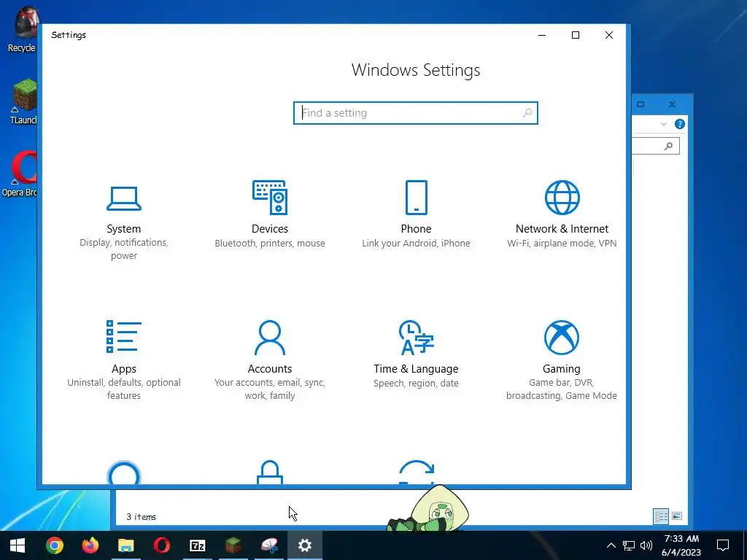This screenshot has height=560, width=747.
Task: Open the System settings category
Action: tap(124, 223)
